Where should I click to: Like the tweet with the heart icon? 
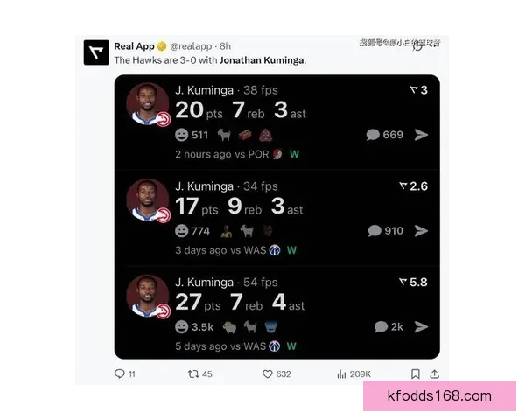(x=267, y=374)
